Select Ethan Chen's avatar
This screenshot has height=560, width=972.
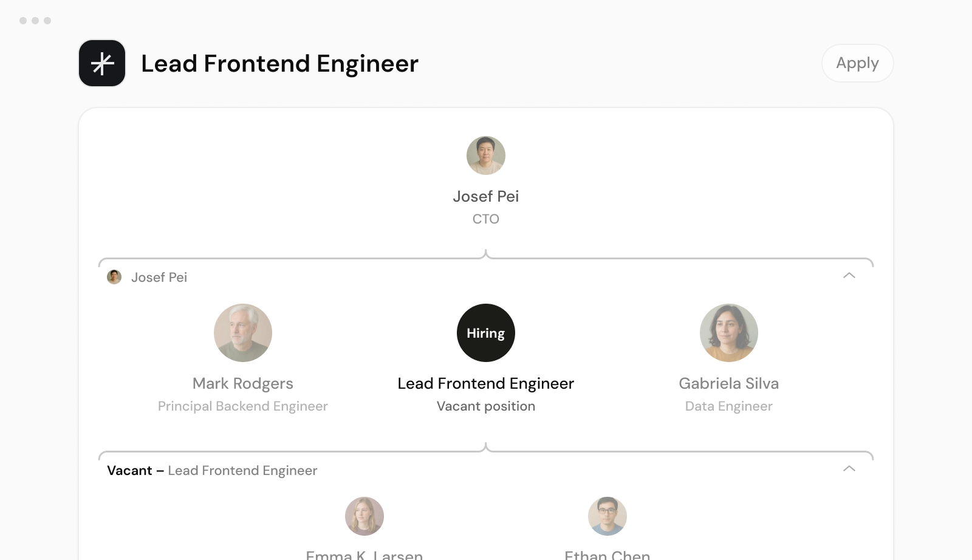pos(607,516)
